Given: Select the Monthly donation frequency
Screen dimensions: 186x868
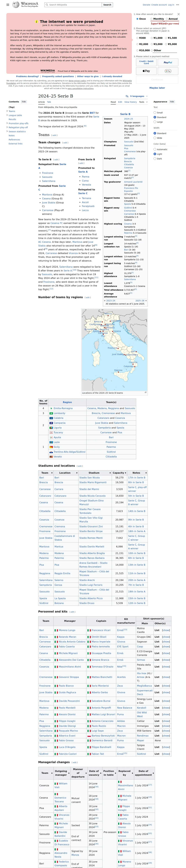Looking at the screenshot, I should (x=152, y=19).
